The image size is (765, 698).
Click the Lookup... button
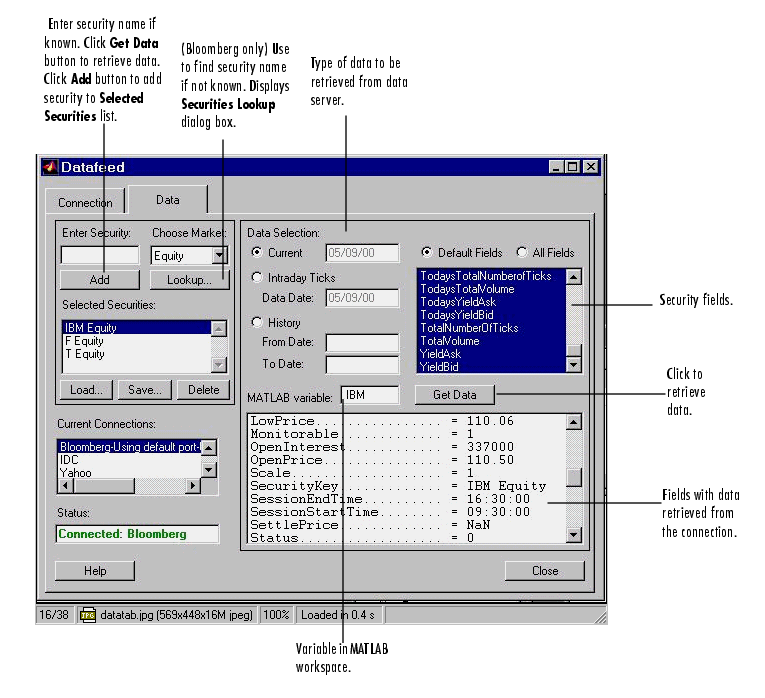(x=190, y=280)
